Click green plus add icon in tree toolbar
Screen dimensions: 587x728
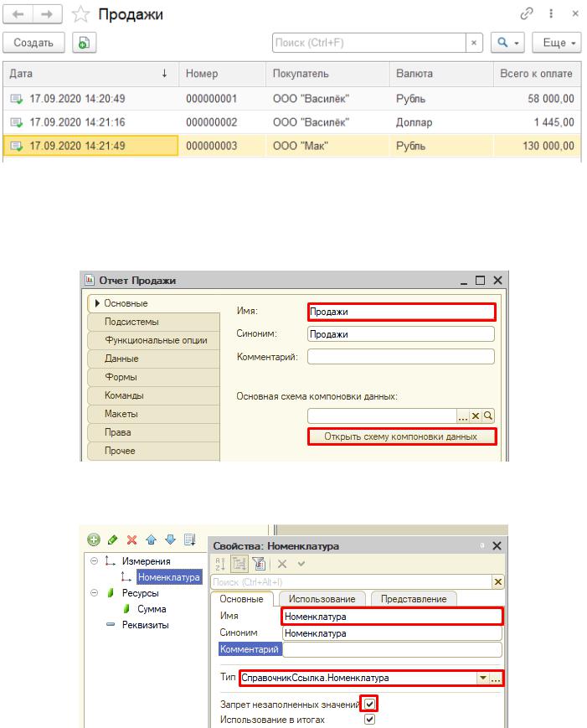94,540
